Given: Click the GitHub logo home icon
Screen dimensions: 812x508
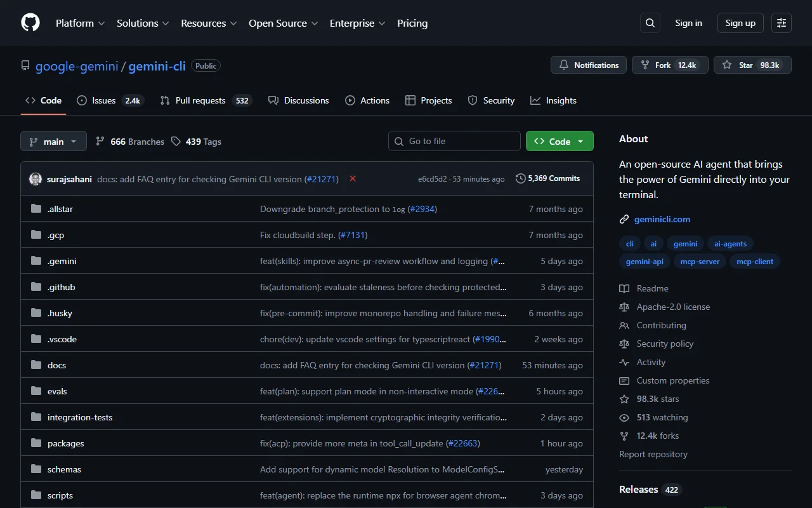Looking at the screenshot, I should click(x=30, y=22).
